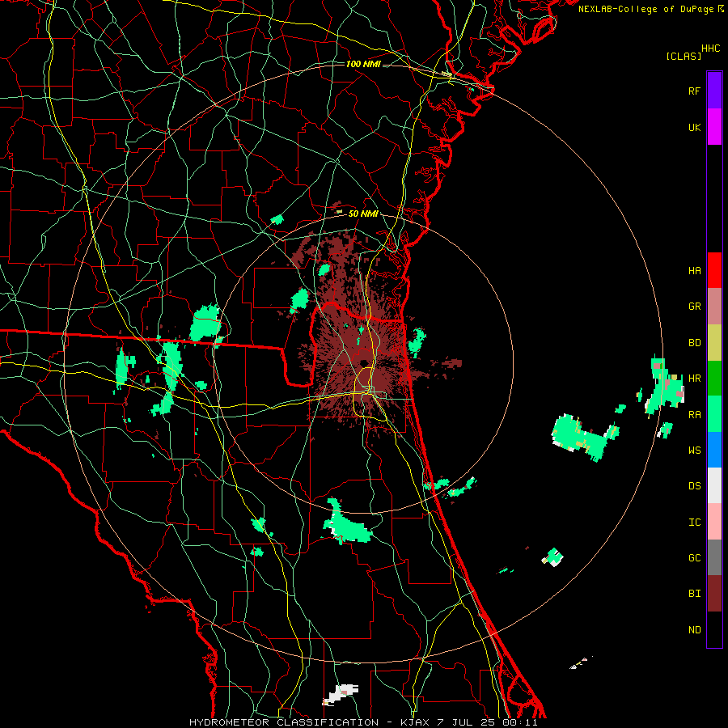Pick the white DS legend swatch
Screen dimensions: 728x728
(714, 485)
